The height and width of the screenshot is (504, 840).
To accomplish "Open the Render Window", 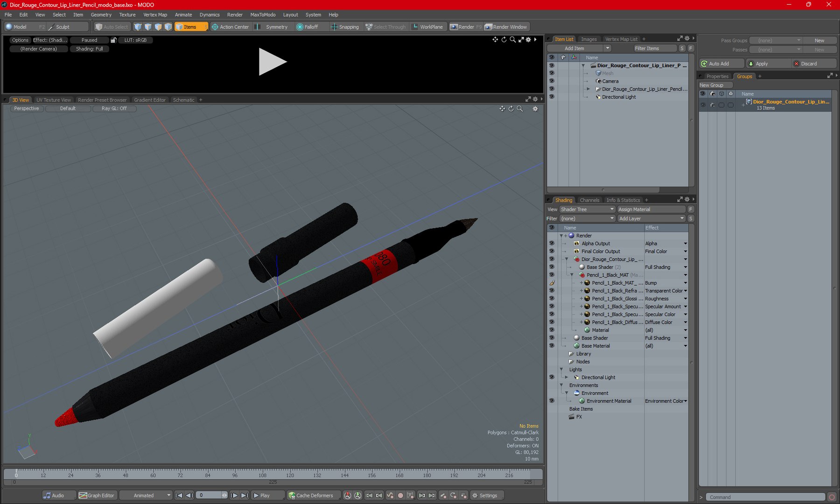I will pyautogui.click(x=506, y=27).
